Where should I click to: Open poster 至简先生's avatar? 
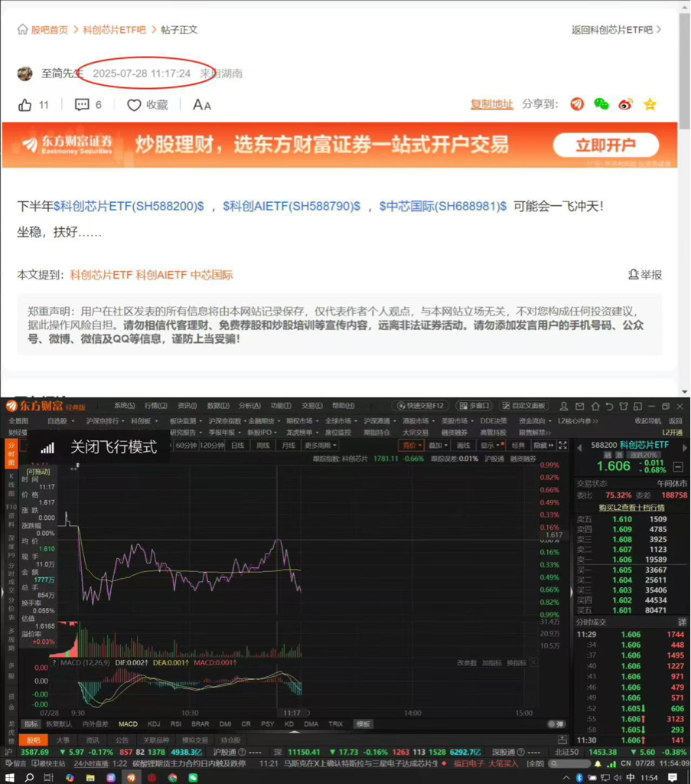(x=25, y=73)
